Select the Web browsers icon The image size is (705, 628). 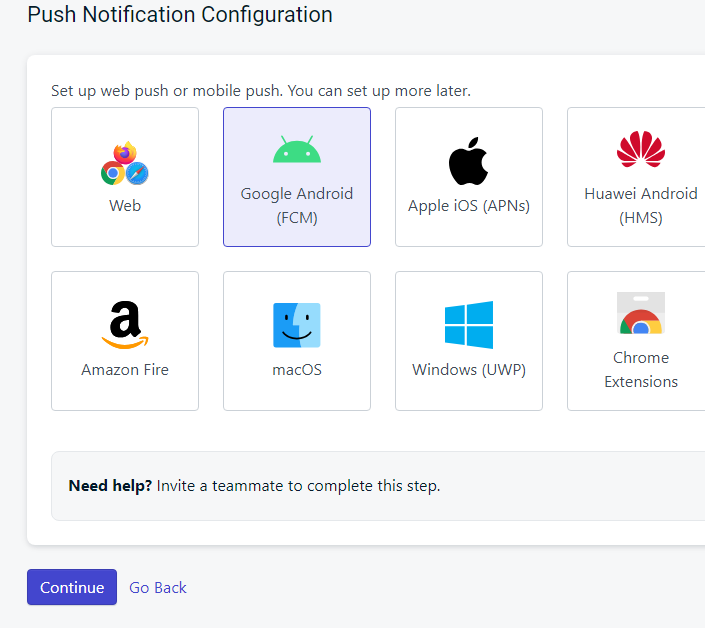pos(125,163)
